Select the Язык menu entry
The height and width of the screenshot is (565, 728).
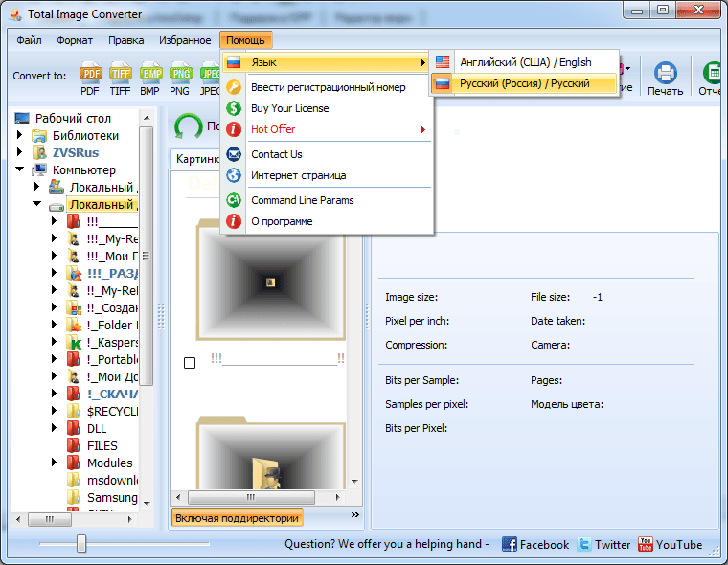click(326, 62)
